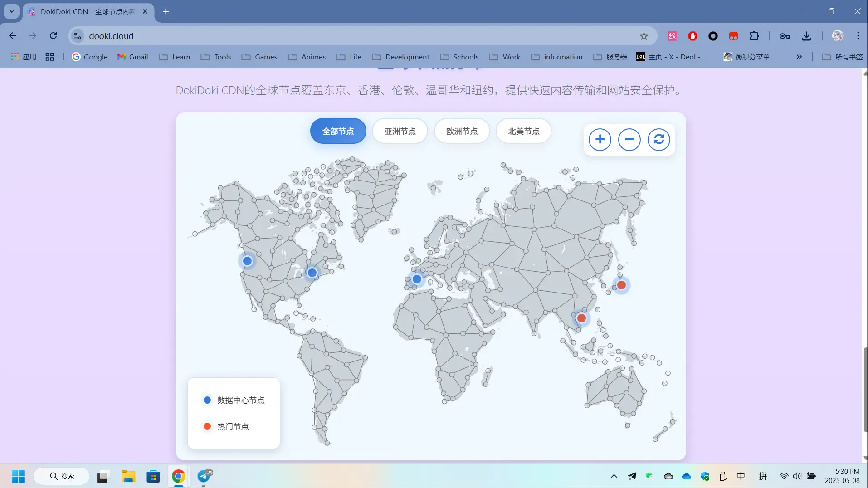Viewport: 868px width, 488px height.
Task: Expand information bookmark folder
Action: click(556, 57)
